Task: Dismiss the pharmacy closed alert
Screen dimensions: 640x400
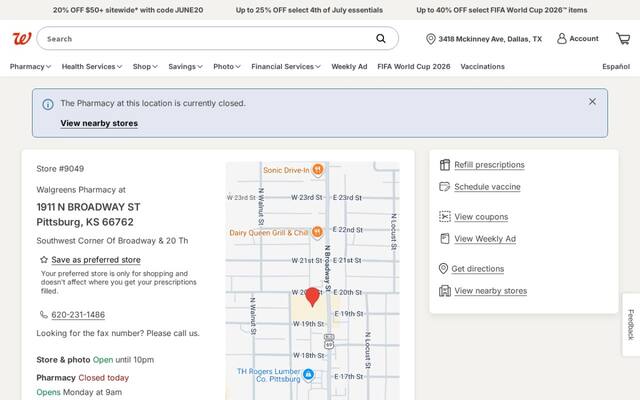Action: [592, 102]
